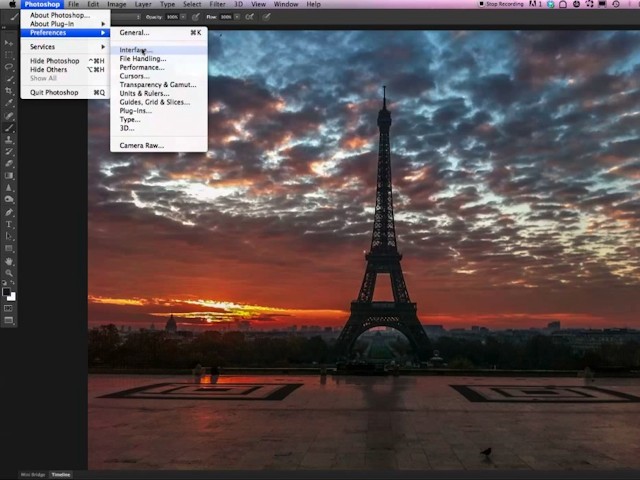The image size is (640, 480).
Task: Click the Preferences menu entry
Action: [x=66, y=33]
